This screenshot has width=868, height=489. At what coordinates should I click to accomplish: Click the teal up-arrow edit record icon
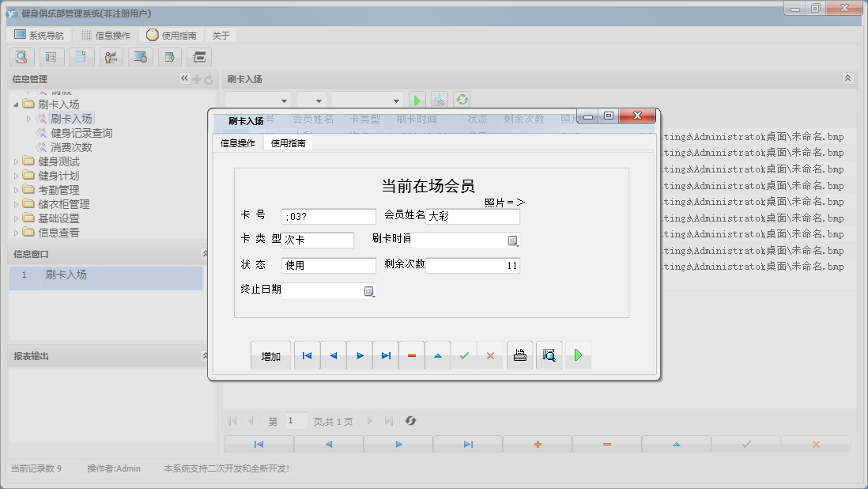click(x=438, y=356)
